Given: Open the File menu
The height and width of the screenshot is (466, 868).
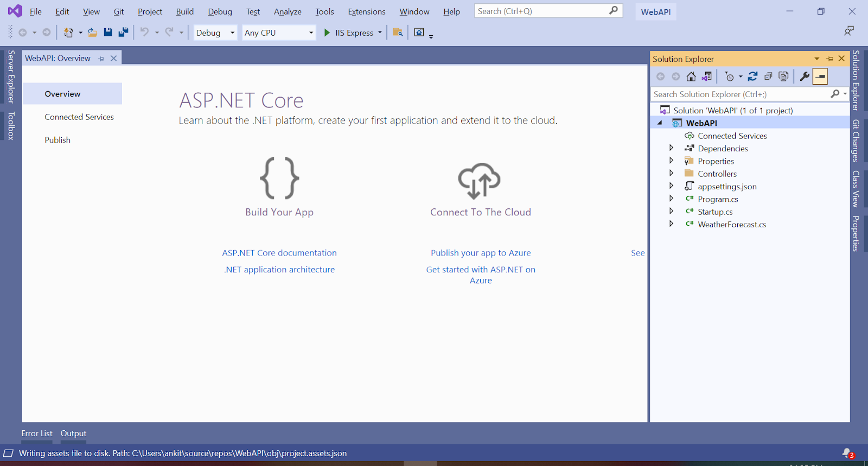Looking at the screenshot, I should (35, 11).
